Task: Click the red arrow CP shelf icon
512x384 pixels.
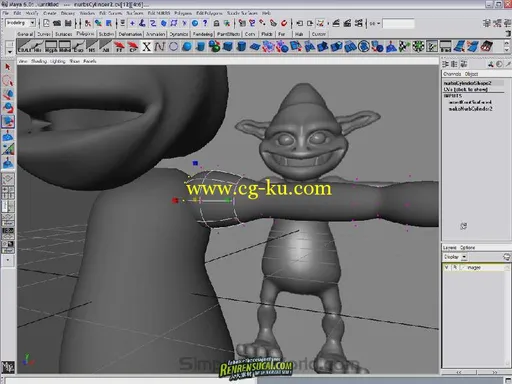Action: coord(133,47)
